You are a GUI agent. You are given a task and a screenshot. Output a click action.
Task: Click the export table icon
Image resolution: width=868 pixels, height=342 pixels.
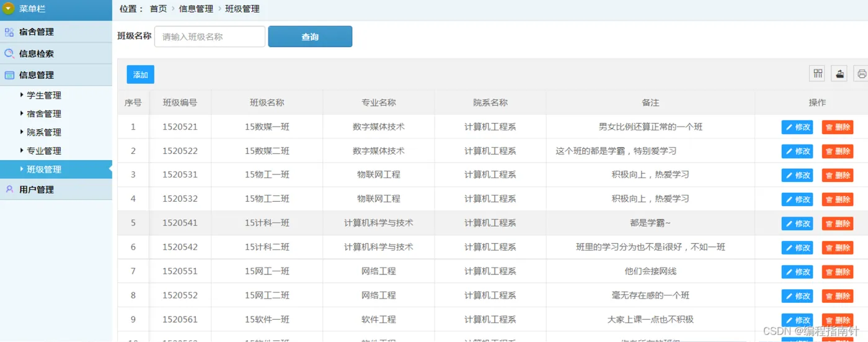pyautogui.click(x=839, y=74)
